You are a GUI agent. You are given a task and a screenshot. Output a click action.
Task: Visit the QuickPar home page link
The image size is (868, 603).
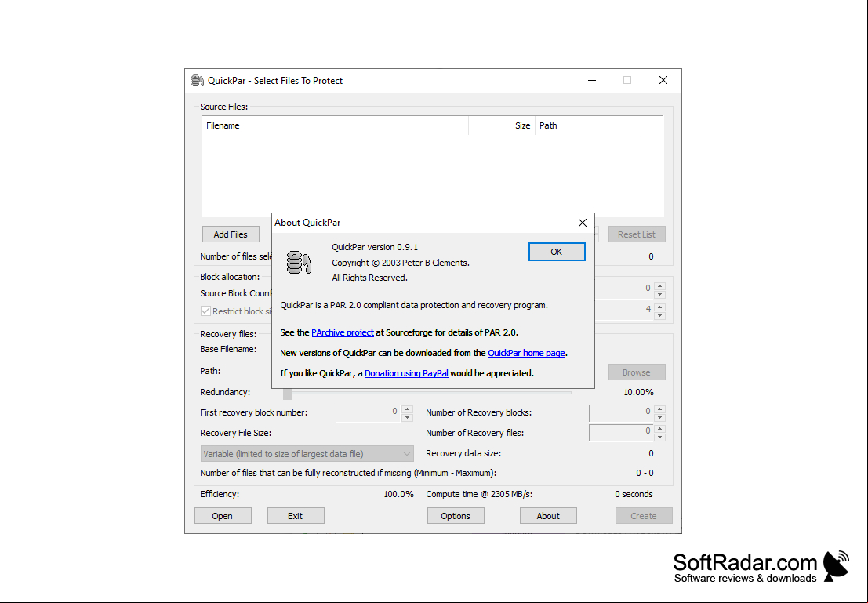point(526,354)
